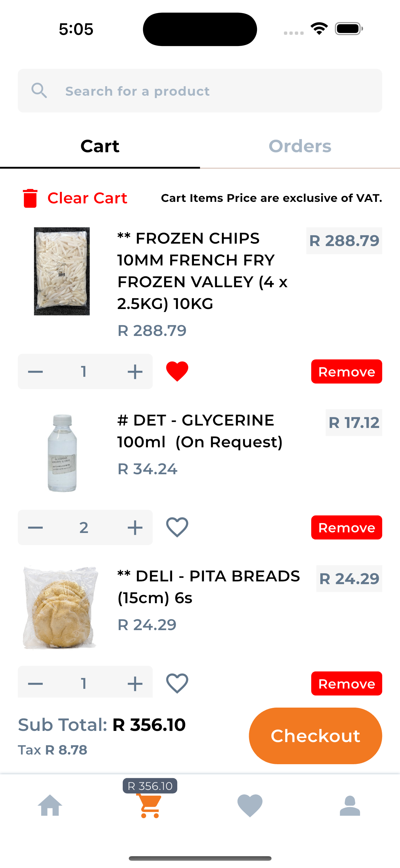Select the Cart tab
This screenshot has height=868, width=400.
[x=100, y=146]
